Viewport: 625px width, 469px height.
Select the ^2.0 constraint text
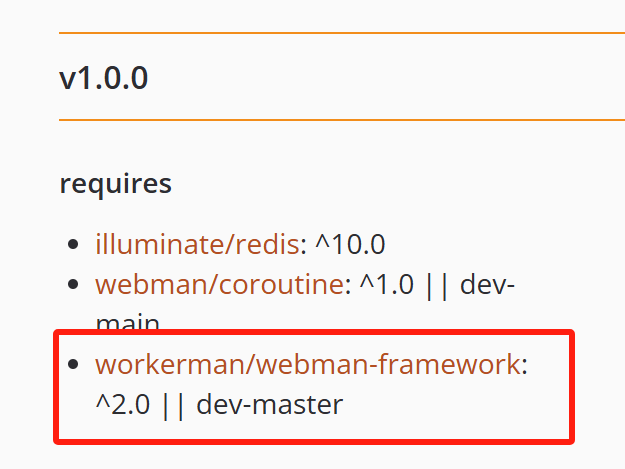click(x=123, y=404)
